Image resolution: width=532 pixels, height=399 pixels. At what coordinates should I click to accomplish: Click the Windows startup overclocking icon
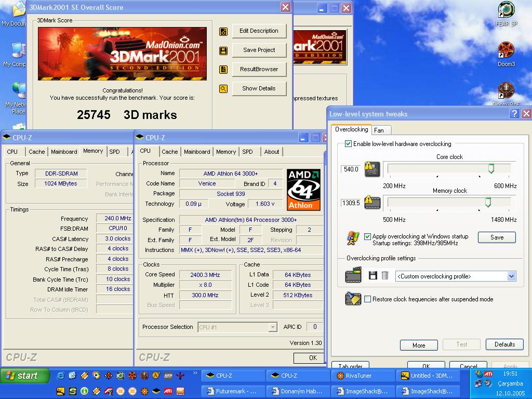353,238
